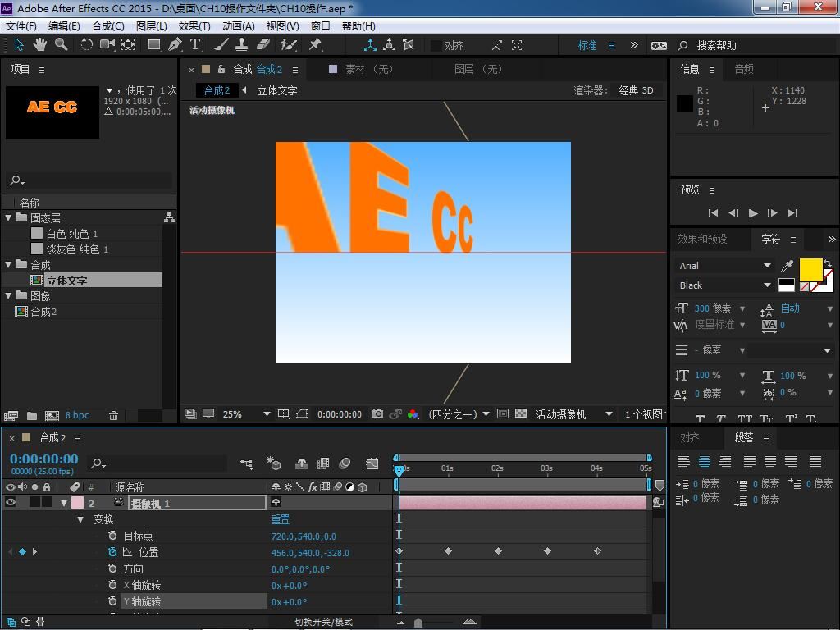Open the composition mini-flowchart icon
The width and height of the screenshot is (840, 630).
(246, 463)
